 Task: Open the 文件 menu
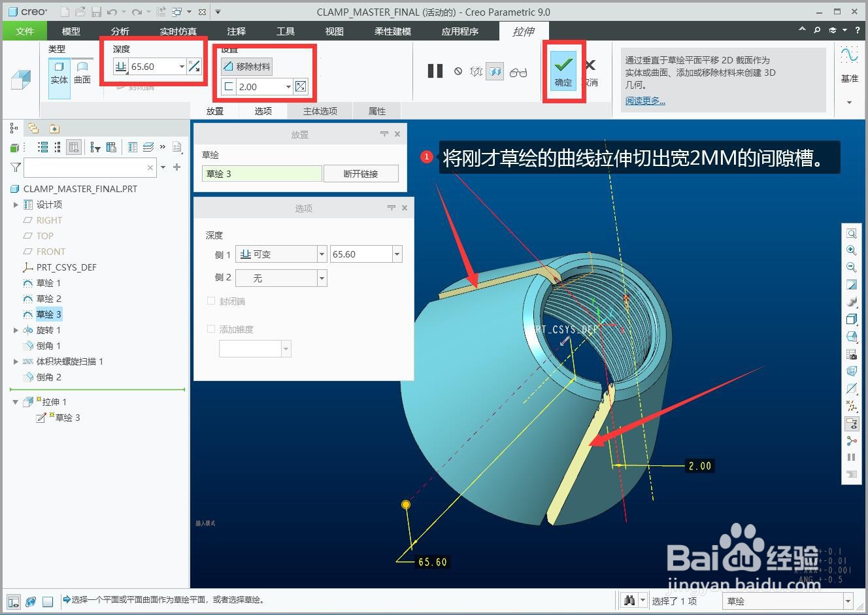24,31
